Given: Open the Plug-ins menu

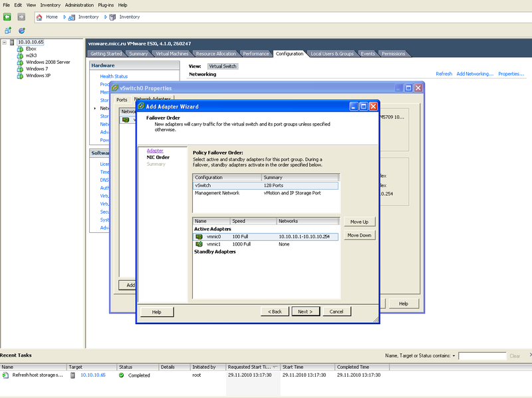Looking at the screenshot, I should [106, 5].
